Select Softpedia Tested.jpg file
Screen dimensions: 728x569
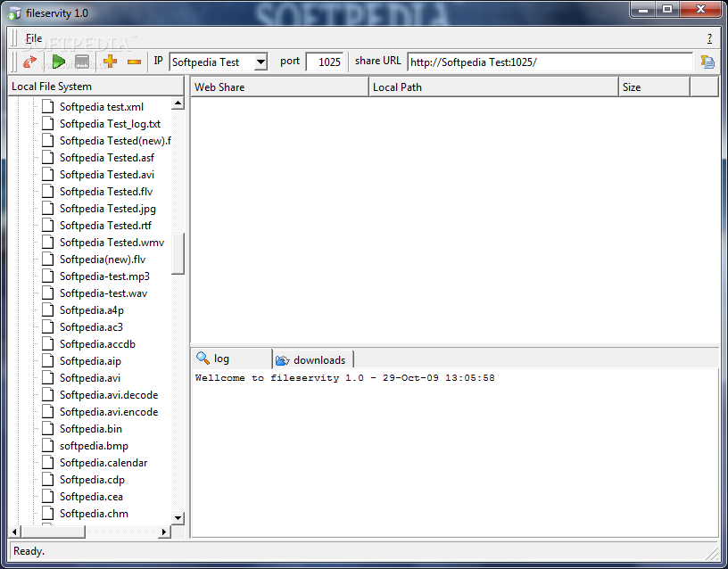[108, 209]
